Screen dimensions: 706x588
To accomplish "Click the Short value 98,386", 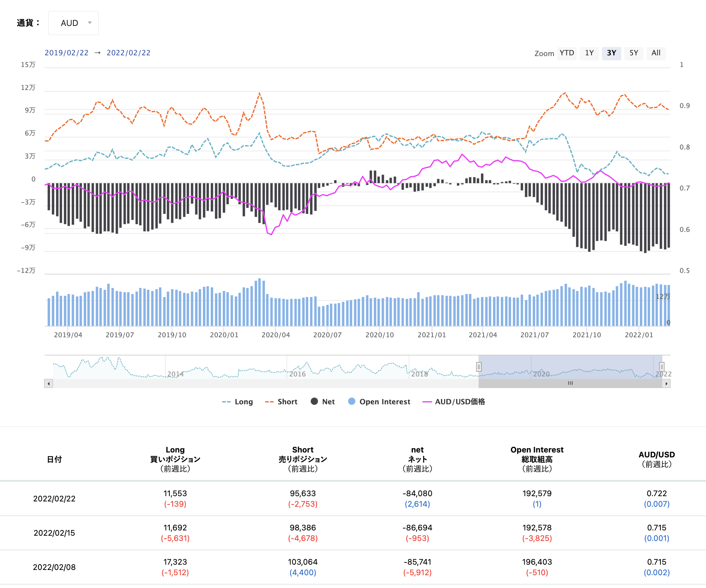I will click(303, 528).
